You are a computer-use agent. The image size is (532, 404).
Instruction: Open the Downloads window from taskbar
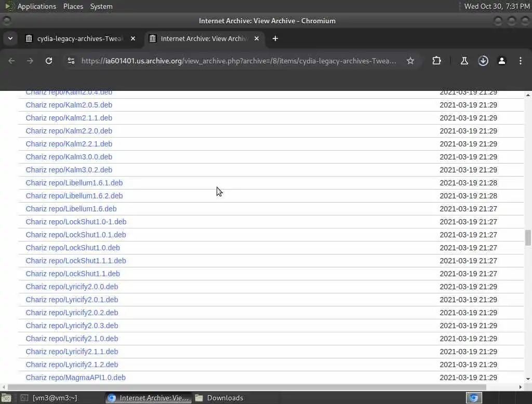click(220, 398)
